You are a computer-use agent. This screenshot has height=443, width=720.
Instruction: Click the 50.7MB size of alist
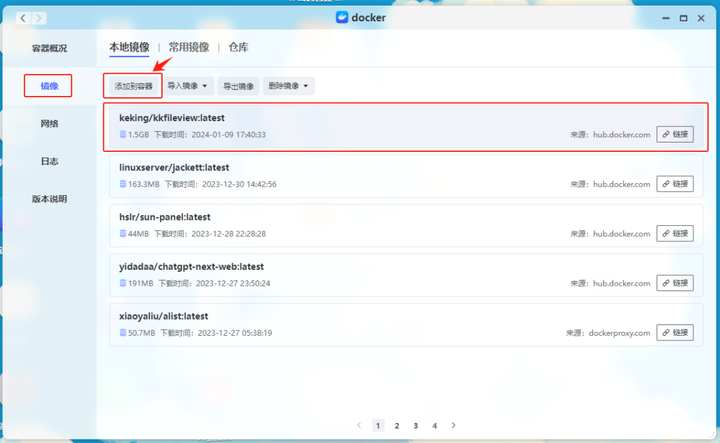click(141, 333)
